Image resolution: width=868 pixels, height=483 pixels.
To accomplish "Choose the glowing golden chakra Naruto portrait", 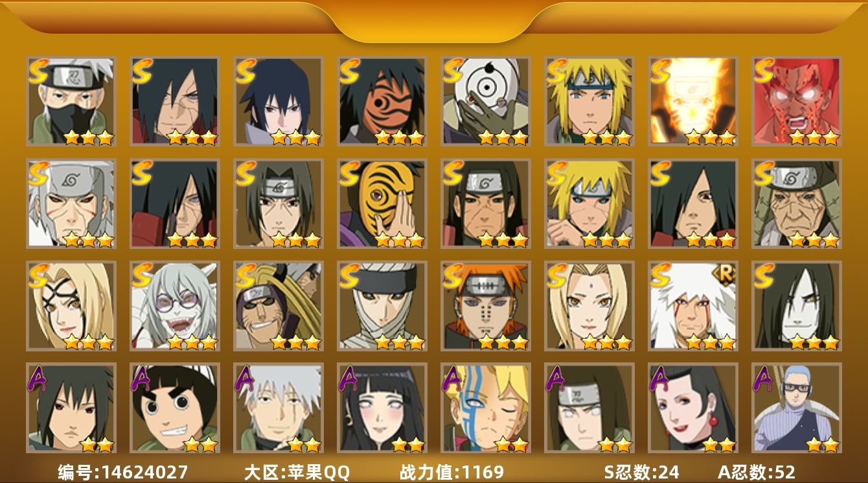I will pyautogui.click(x=693, y=101).
